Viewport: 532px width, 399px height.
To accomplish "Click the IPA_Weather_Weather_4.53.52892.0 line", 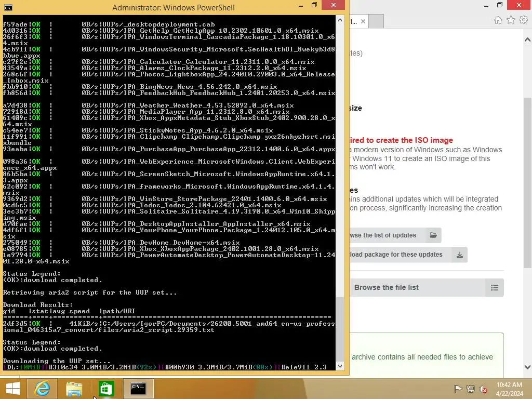I will (148, 105).
